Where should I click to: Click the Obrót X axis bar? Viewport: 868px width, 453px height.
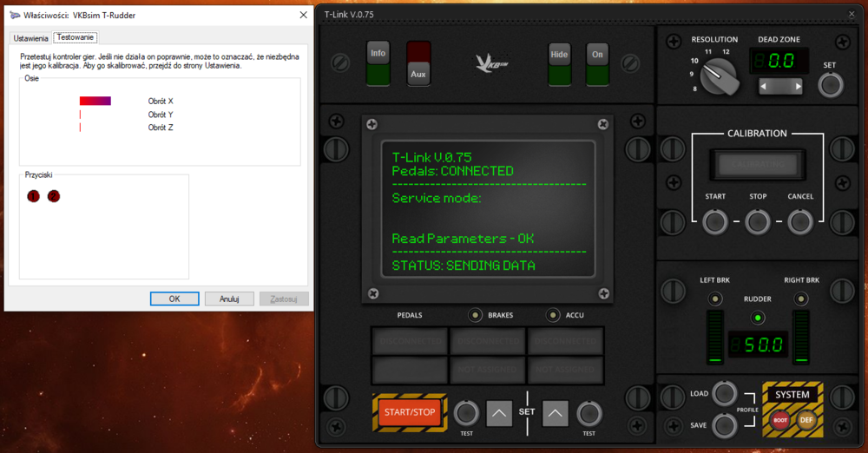(95, 101)
